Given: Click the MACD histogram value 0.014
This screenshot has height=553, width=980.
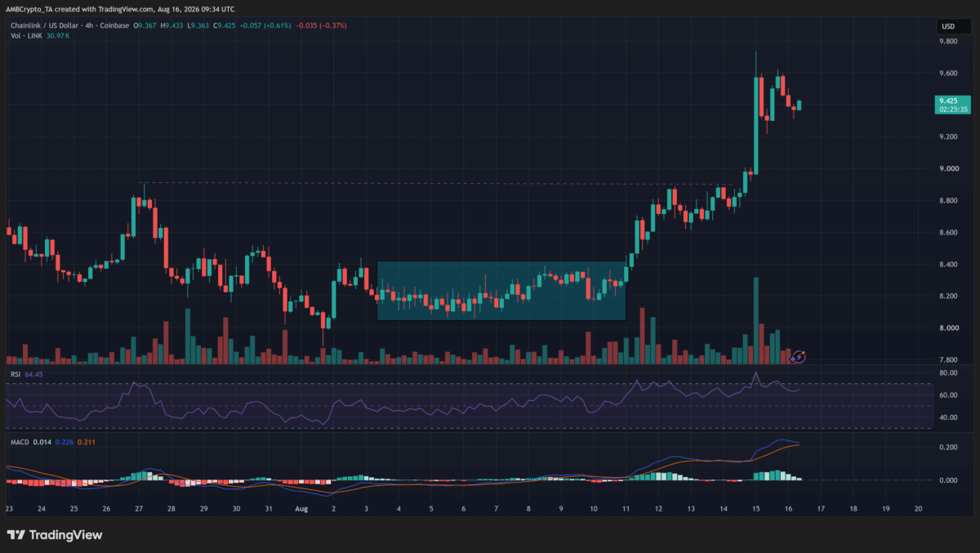Looking at the screenshot, I should coord(43,442).
